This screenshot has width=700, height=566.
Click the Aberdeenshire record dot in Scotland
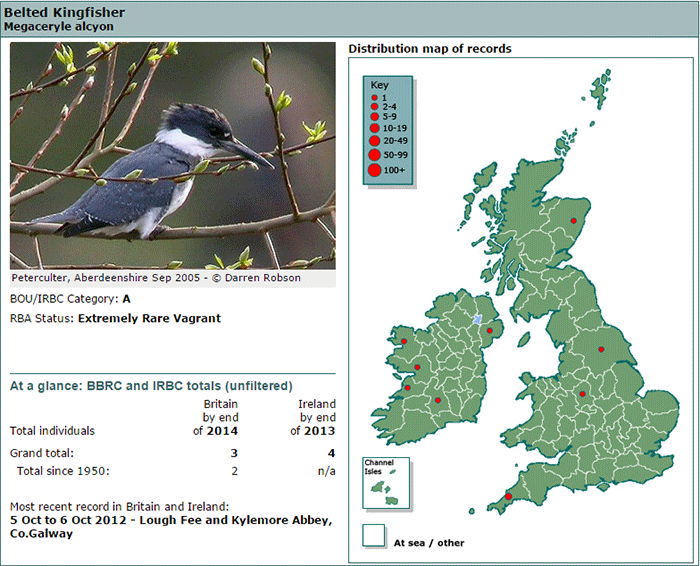click(x=574, y=221)
